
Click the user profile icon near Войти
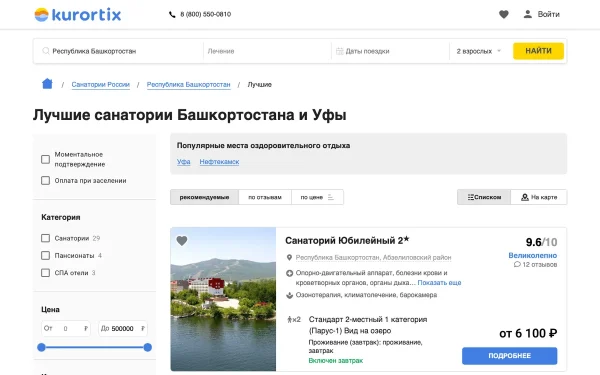(x=528, y=15)
